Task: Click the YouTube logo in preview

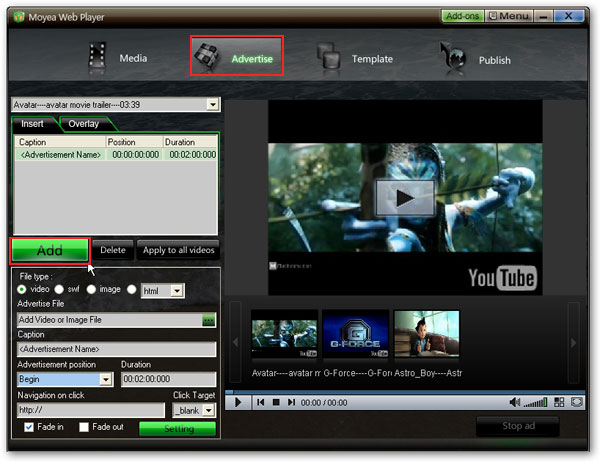Action: pos(502,278)
